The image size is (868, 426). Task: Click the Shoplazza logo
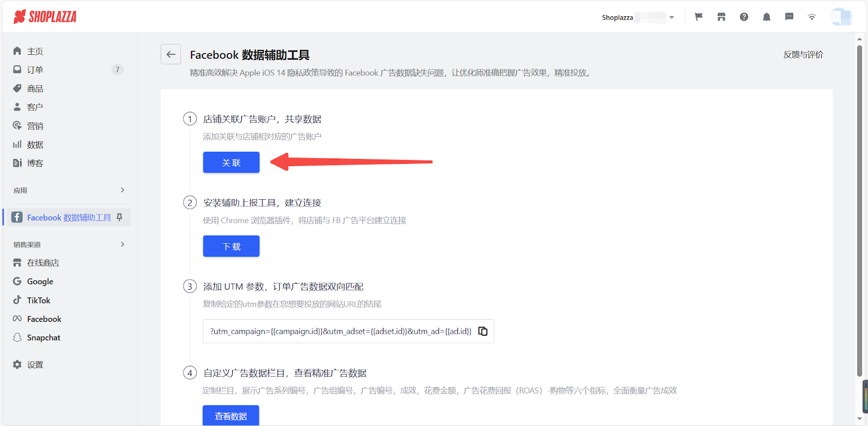coord(45,17)
